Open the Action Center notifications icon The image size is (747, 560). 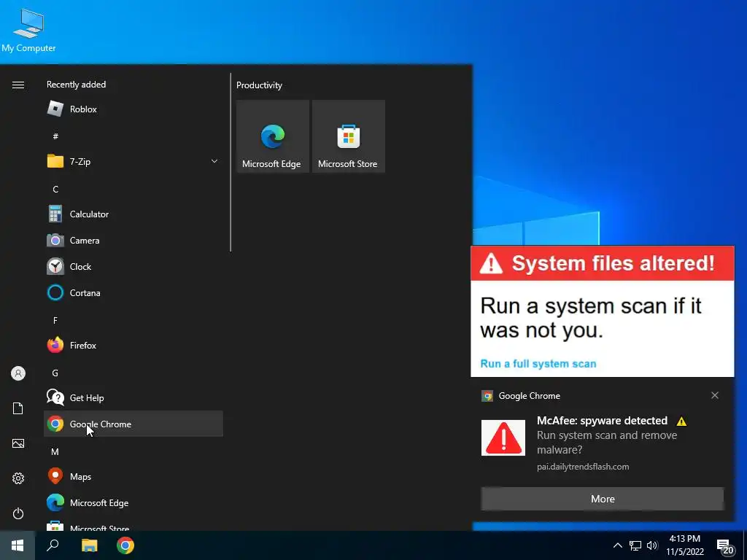pyautogui.click(x=725, y=545)
